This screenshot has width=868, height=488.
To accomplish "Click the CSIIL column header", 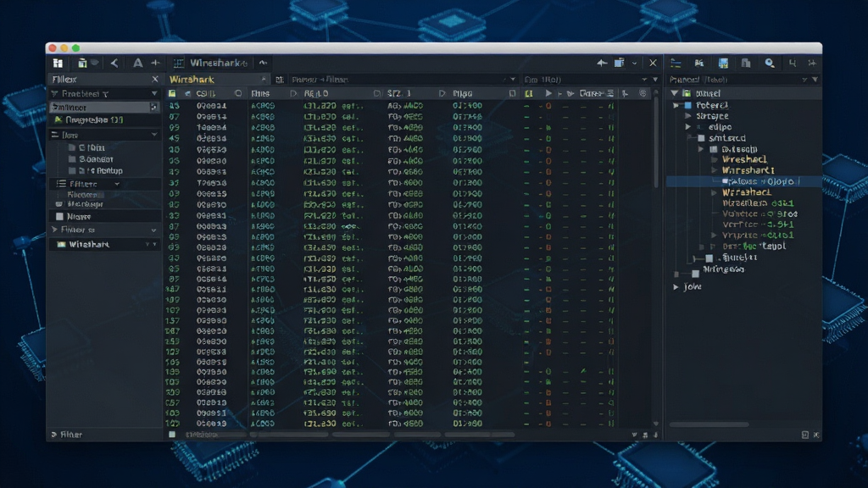I will pyautogui.click(x=205, y=93).
